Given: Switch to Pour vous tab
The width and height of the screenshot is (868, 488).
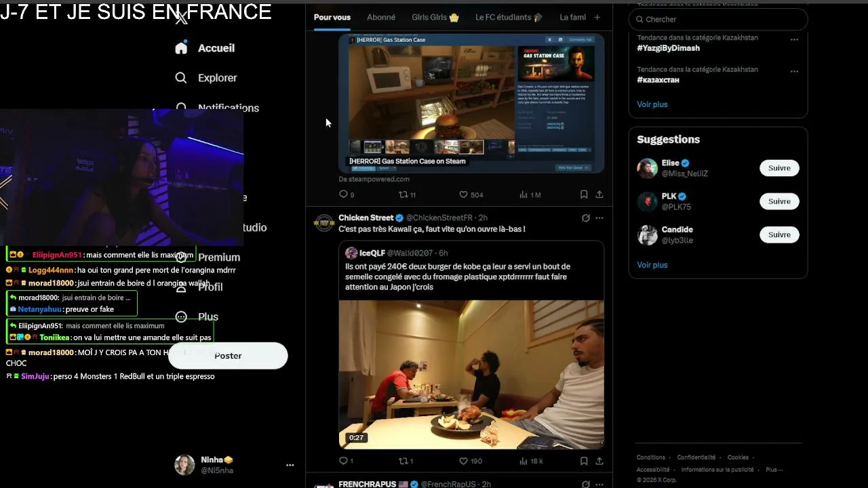Looking at the screenshot, I should (x=332, y=18).
